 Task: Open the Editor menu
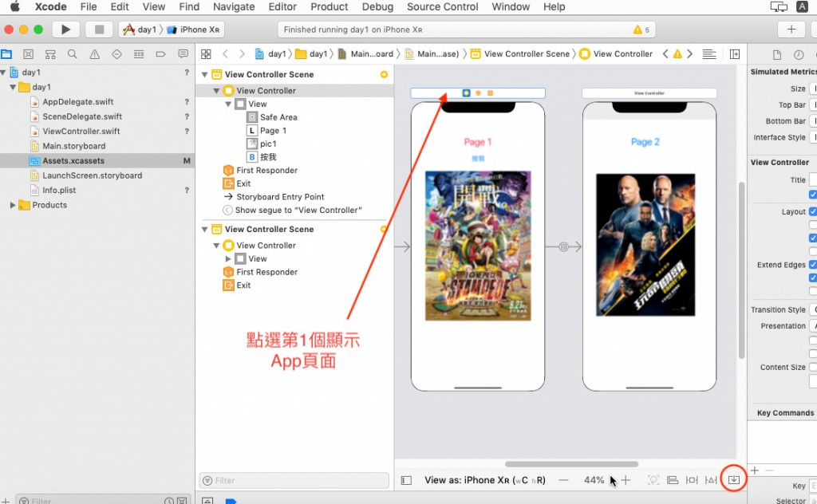282,6
